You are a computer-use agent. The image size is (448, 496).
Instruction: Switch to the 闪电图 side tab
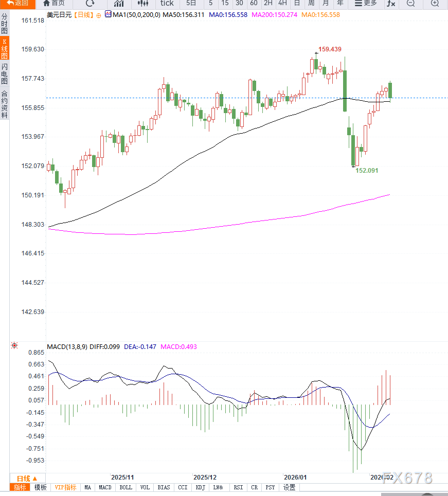(5, 75)
